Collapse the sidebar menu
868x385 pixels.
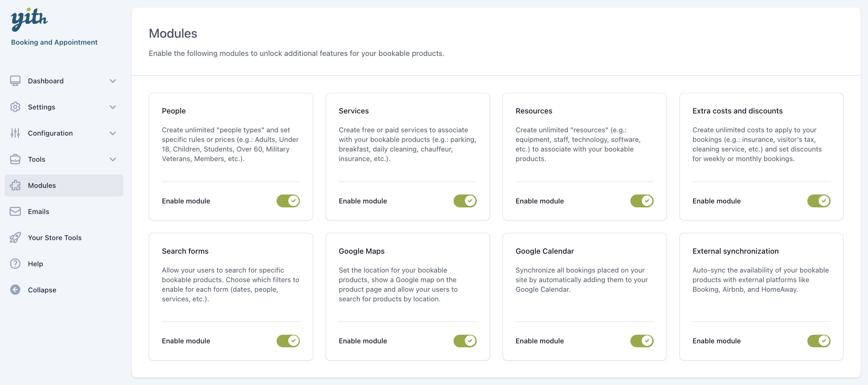pos(42,290)
